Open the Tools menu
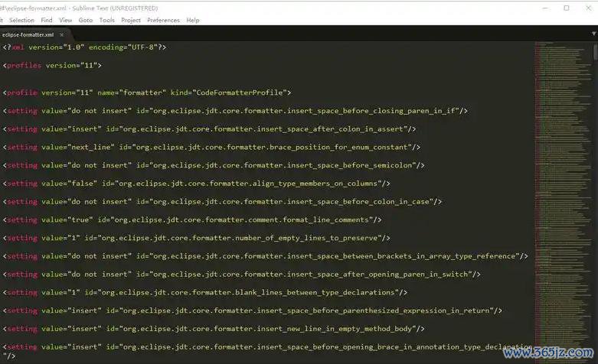The image size is (598, 364). (107, 20)
